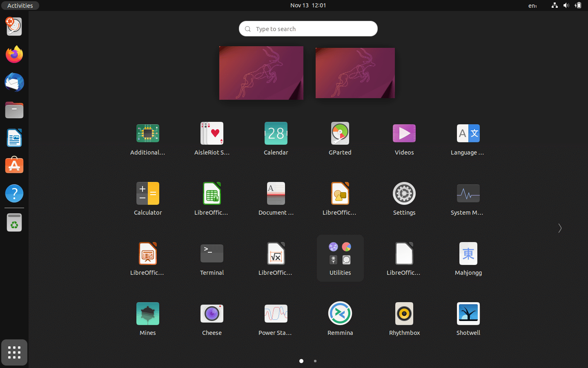Open the en input source menu
Viewport: 588px width, 368px height.
click(x=532, y=5)
